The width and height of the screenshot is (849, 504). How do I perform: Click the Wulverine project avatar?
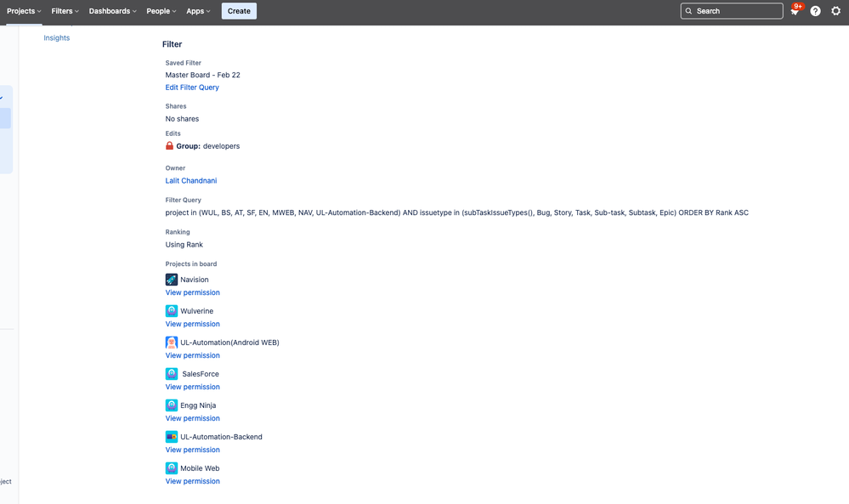[x=172, y=311]
